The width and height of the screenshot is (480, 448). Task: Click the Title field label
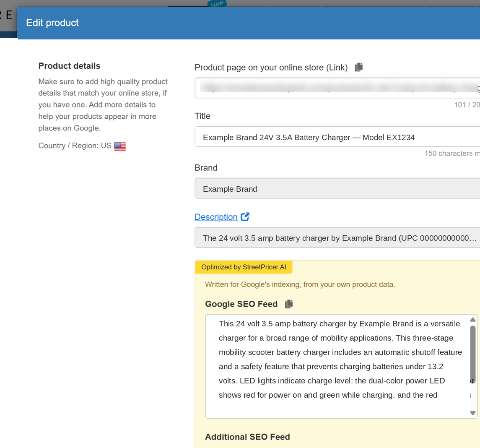[202, 116]
